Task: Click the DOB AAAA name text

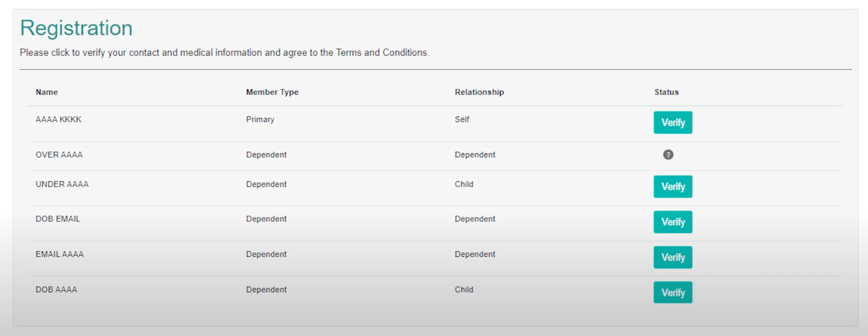Action: (56, 290)
